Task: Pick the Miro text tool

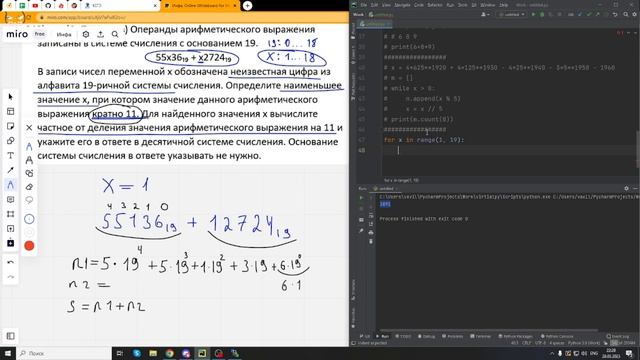Action: pyautogui.click(x=11, y=156)
